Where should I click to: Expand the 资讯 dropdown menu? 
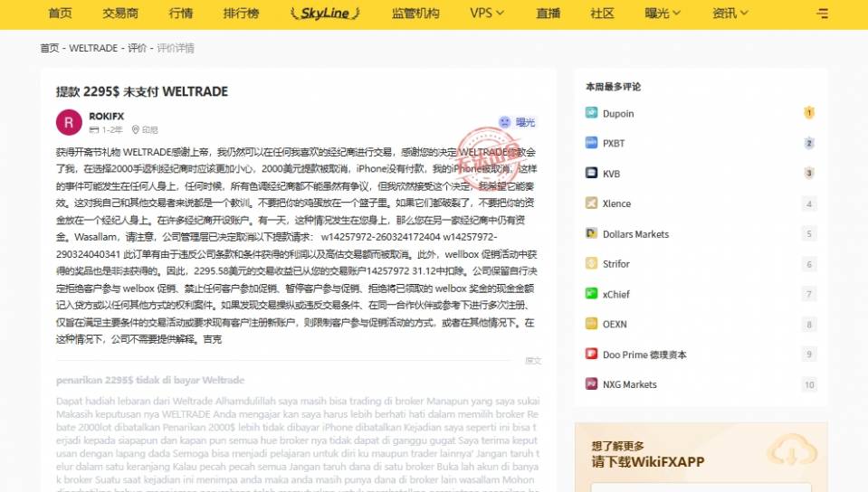pyautogui.click(x=730, y=13)
